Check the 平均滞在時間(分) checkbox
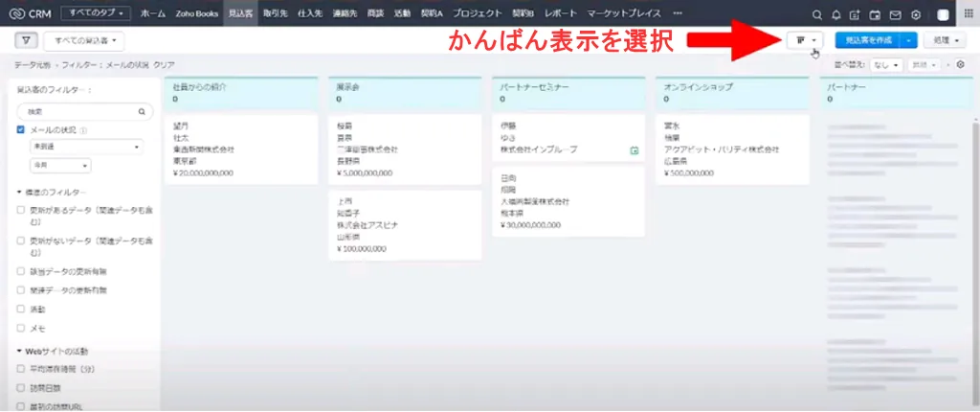 tap(21, 369)
